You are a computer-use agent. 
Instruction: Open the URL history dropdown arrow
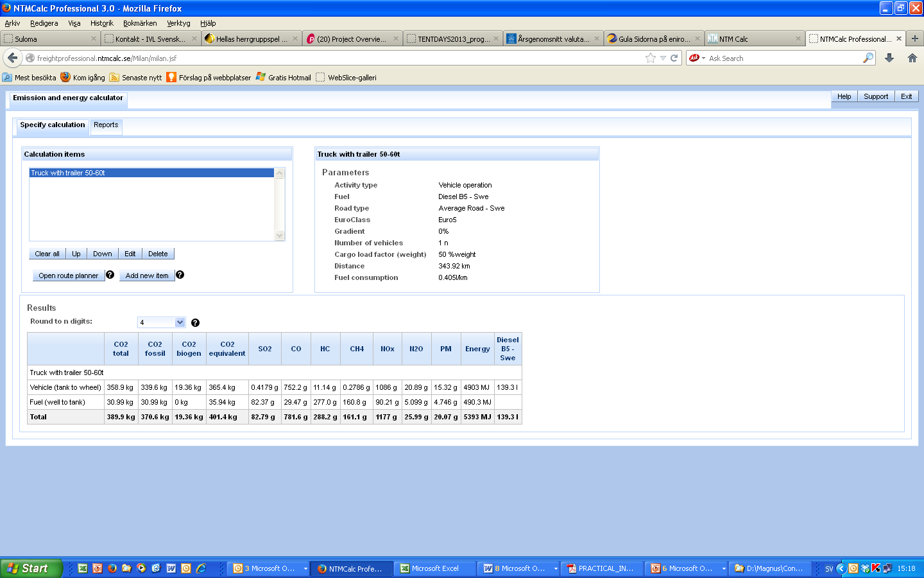(x=663, y=58)
